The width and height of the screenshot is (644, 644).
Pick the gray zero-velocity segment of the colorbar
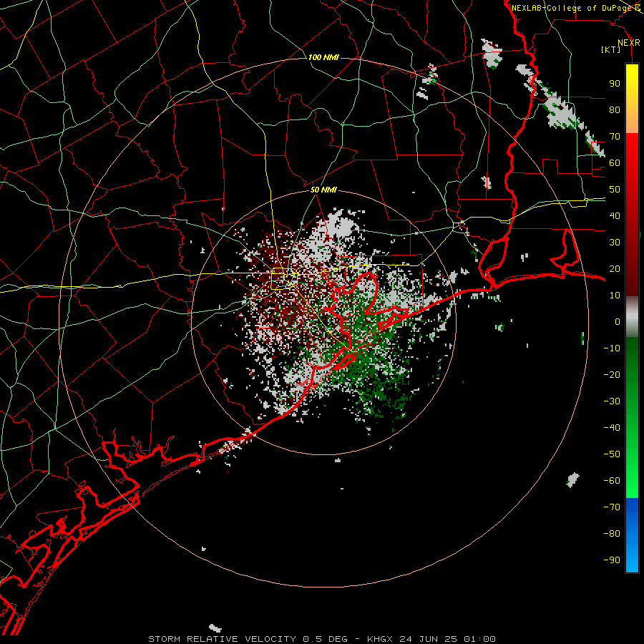[632, 317]
